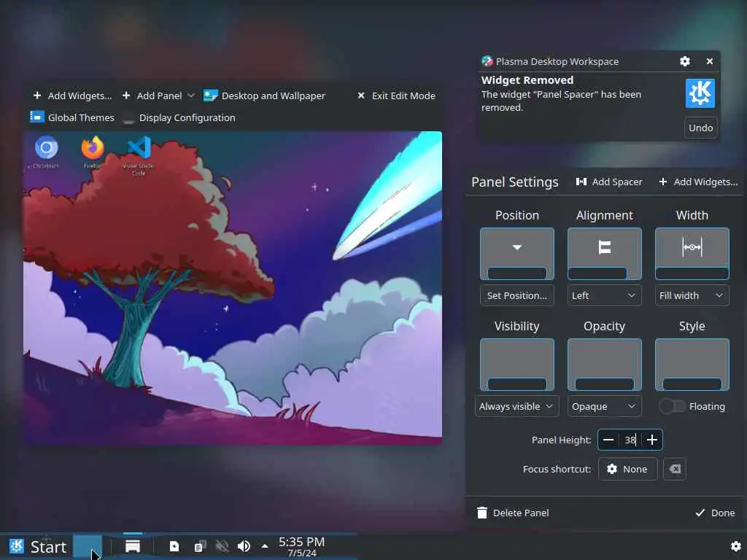747x560 pixels.
Task: Open the audio volume tray icon
Action: [x=244, y=547]
